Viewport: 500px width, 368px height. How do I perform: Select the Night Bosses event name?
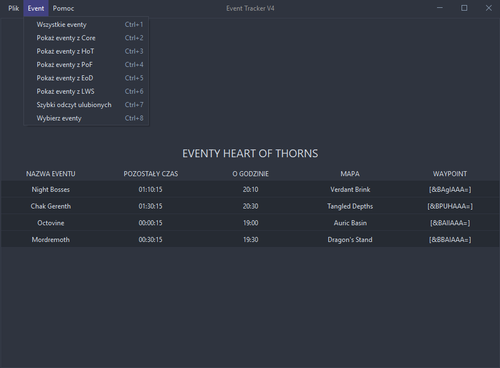(51, 190)
